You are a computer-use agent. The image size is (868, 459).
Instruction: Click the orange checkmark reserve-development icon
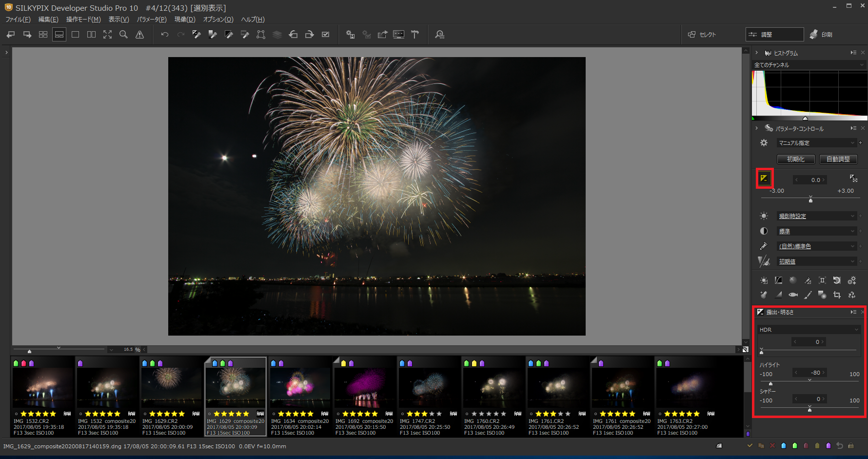click(750, 446)
